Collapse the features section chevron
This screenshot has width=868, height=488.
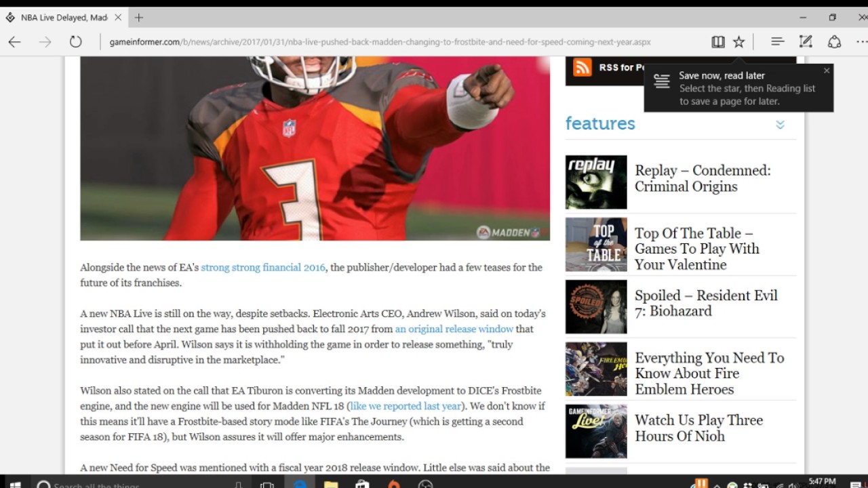click(x=780, y=125)
